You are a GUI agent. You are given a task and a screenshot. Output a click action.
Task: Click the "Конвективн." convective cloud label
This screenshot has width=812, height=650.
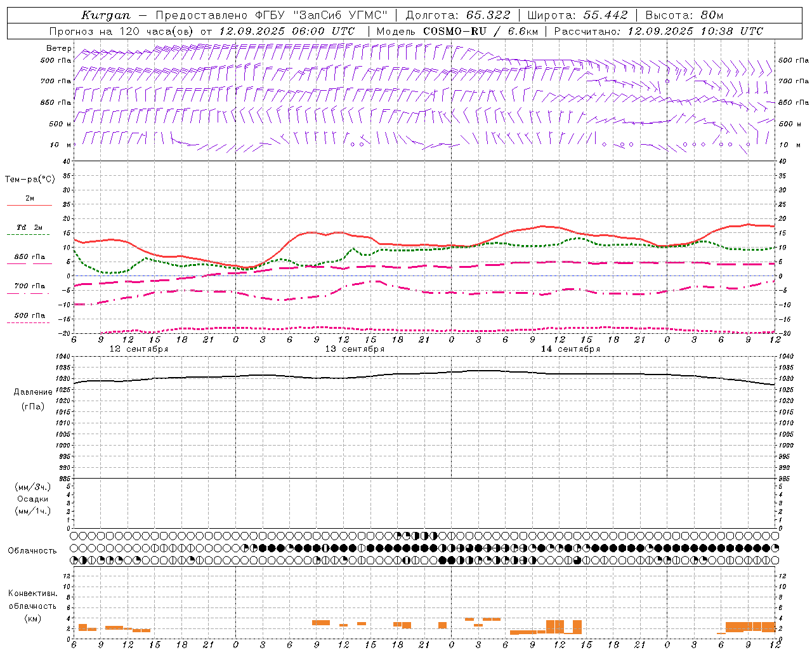33,594
